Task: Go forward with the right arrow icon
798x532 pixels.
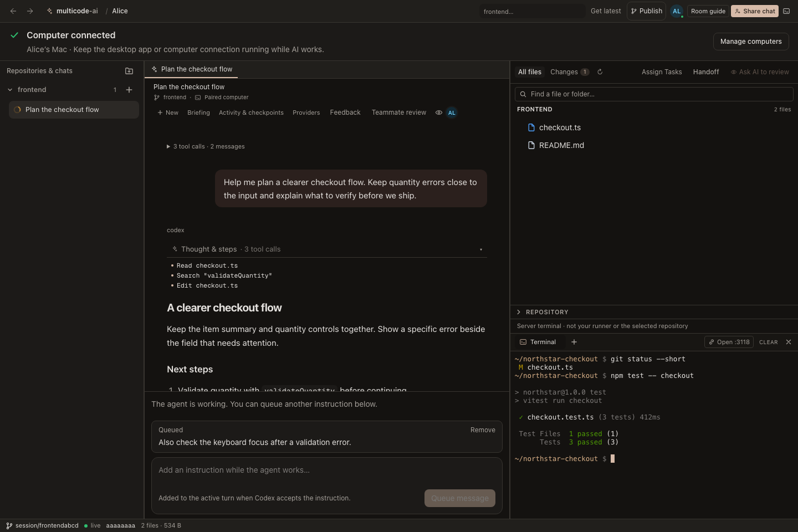Action: point(30,11)
